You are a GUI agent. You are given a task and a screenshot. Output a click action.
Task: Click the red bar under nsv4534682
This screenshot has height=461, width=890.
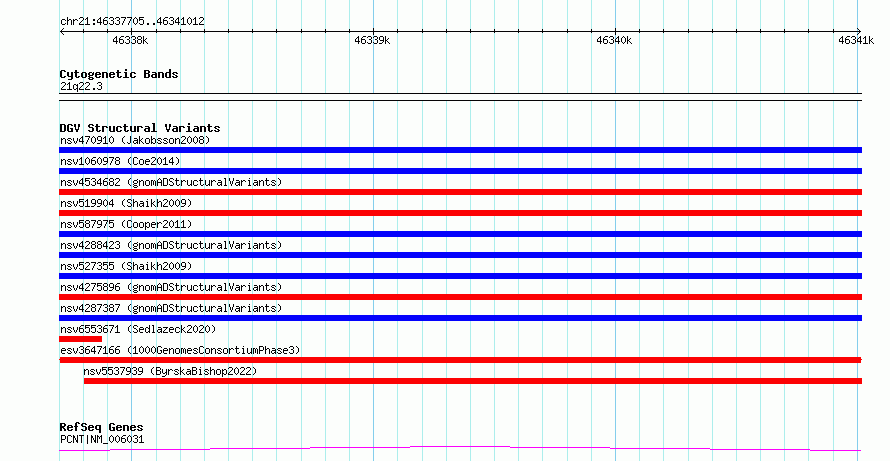tap(460, 192)
